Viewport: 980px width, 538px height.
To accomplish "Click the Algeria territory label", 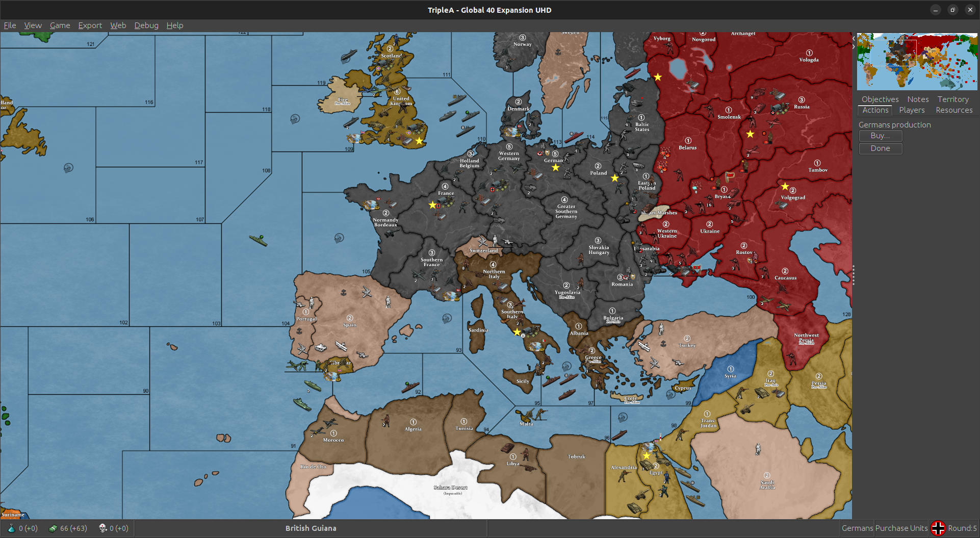I will 413,429.
